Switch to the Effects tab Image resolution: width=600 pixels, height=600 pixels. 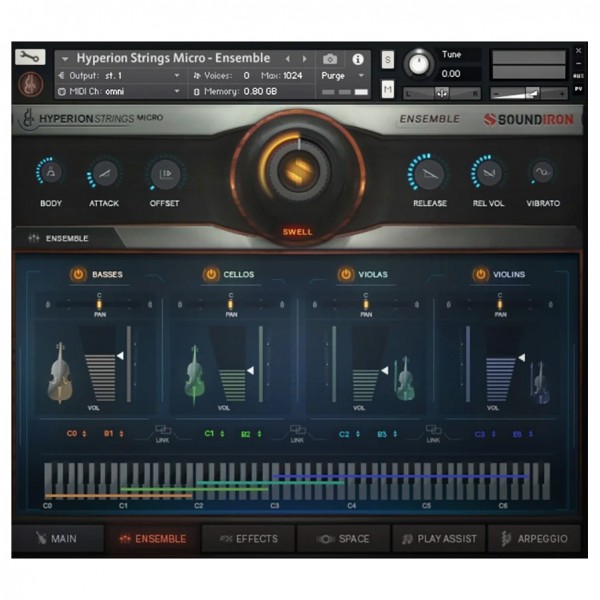[249, 539]
